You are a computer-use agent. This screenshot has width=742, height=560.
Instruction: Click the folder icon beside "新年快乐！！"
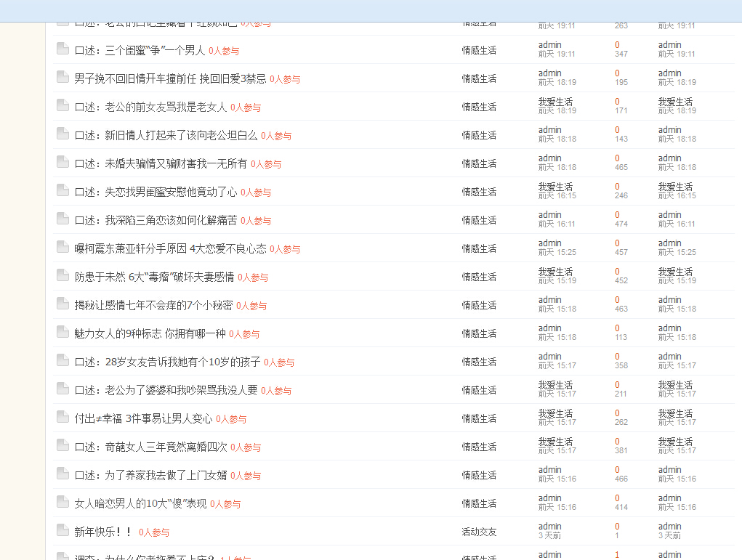pyautogui.click(x=62, y=531)
